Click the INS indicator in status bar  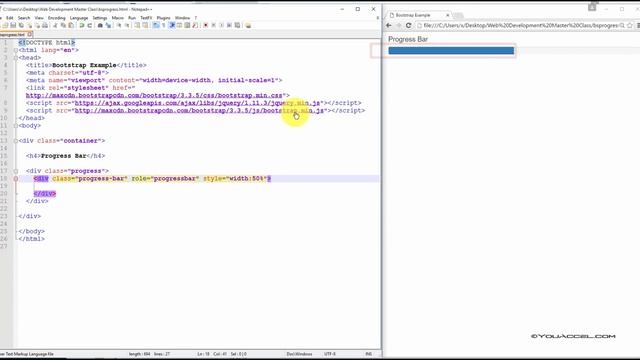(x=369, y=354)
